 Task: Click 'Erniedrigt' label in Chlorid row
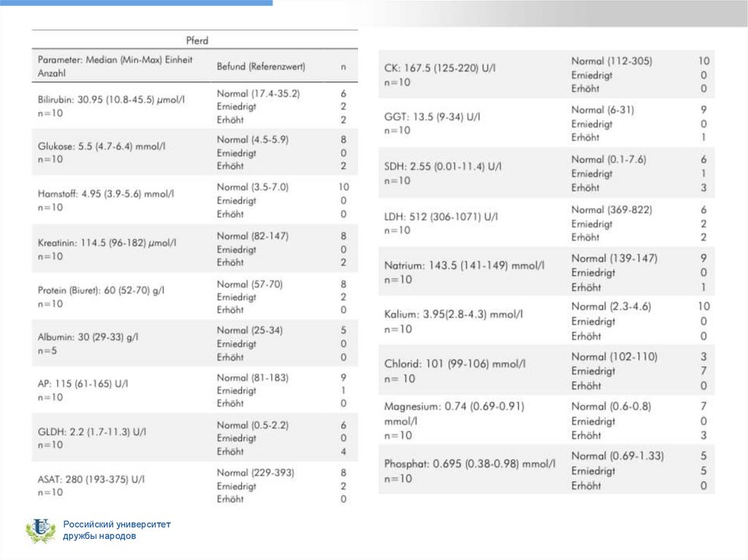[593, 371]
